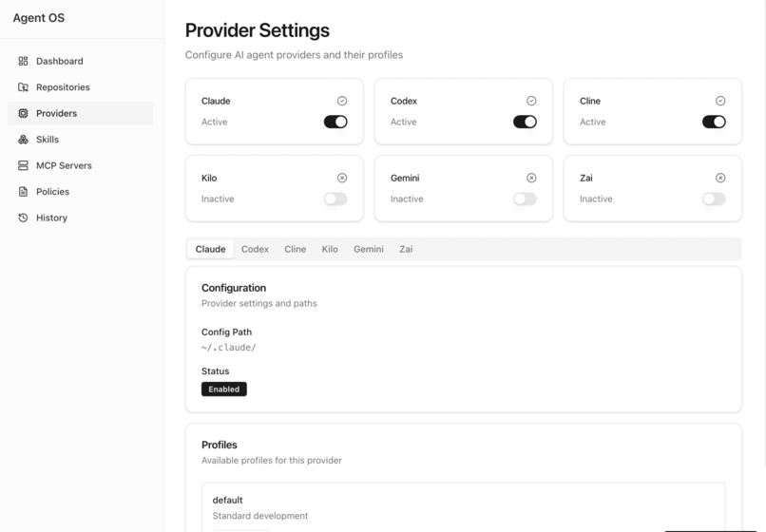Click the Zai card name
Image resolution: width=766 pixels, height=532 pixels.
pos(586,178)
